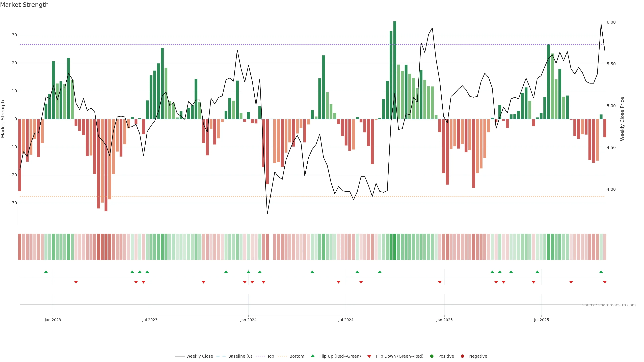This screenshot has width=644, height=362.
Task: Click the green Positive legend dot
Action: pyautogui.click(x=432, y=356)
